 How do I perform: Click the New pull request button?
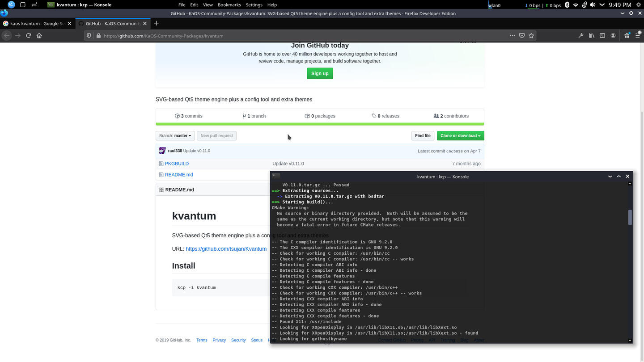(x=216, y=135)
